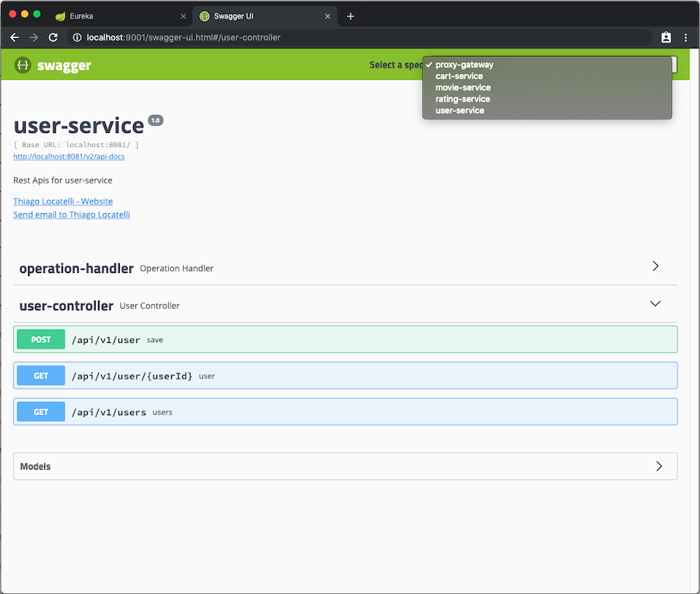
Task: Click the Select a spec label
Action: 396,65
